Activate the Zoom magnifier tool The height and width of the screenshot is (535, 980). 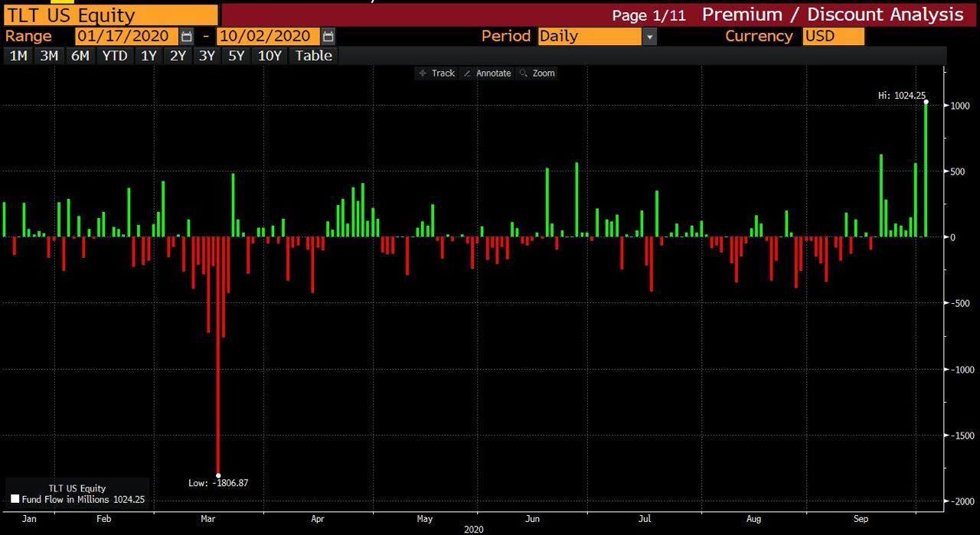tap(537, 73)
